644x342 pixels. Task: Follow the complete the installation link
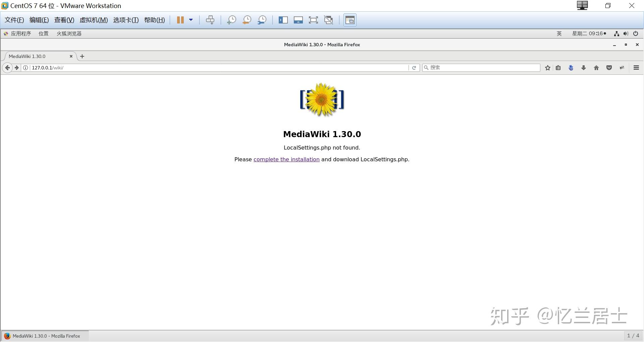click(286, 159)
